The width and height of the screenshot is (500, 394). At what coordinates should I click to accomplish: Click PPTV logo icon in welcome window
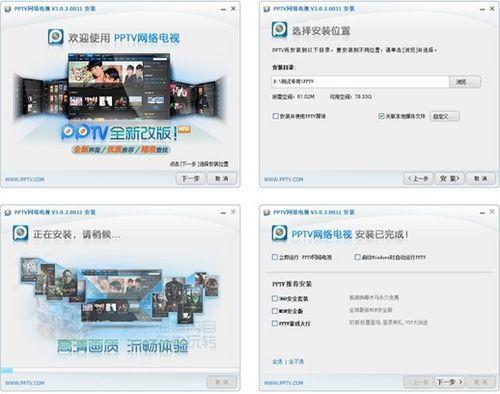(x=55, y=37)
